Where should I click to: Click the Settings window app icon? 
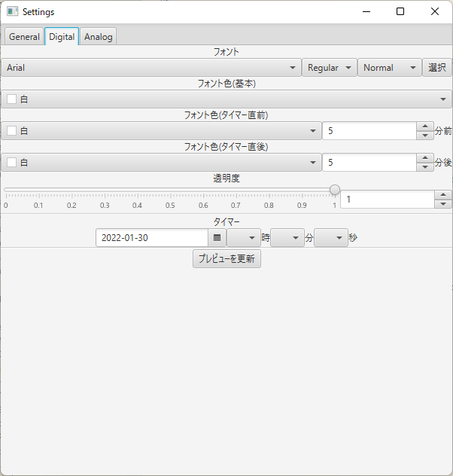click(13, 11)
